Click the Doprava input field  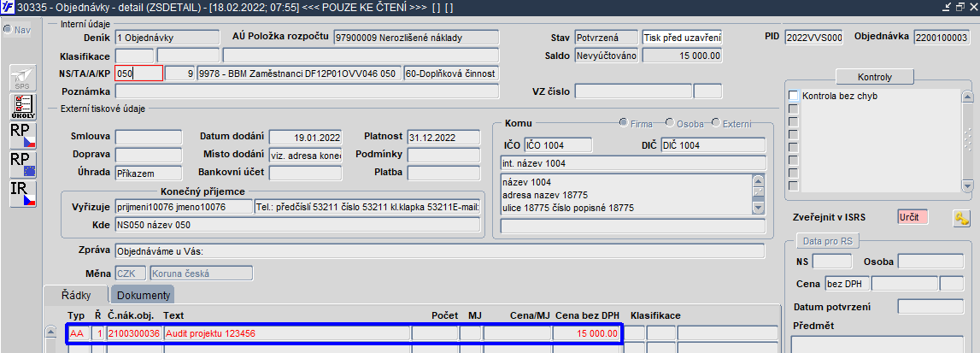tap(148, 155)
